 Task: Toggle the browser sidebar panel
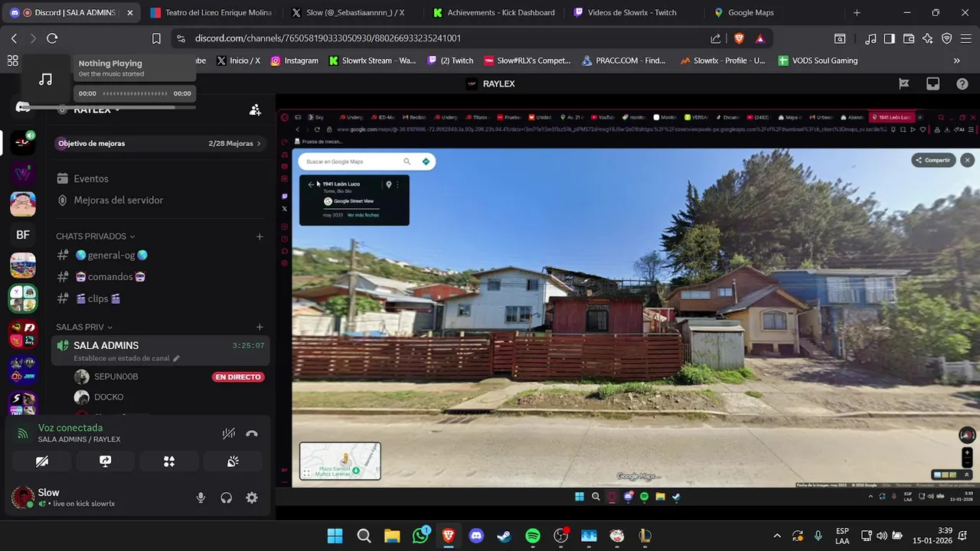pos(889,38)
